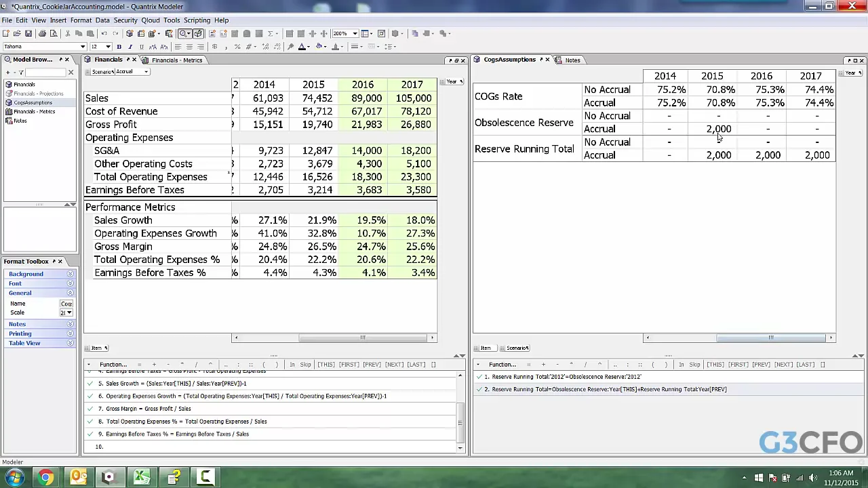Open the Scenario Accrual filter dropdown
This screenshot has width=868, height=488.
click(x=146, y=72)
